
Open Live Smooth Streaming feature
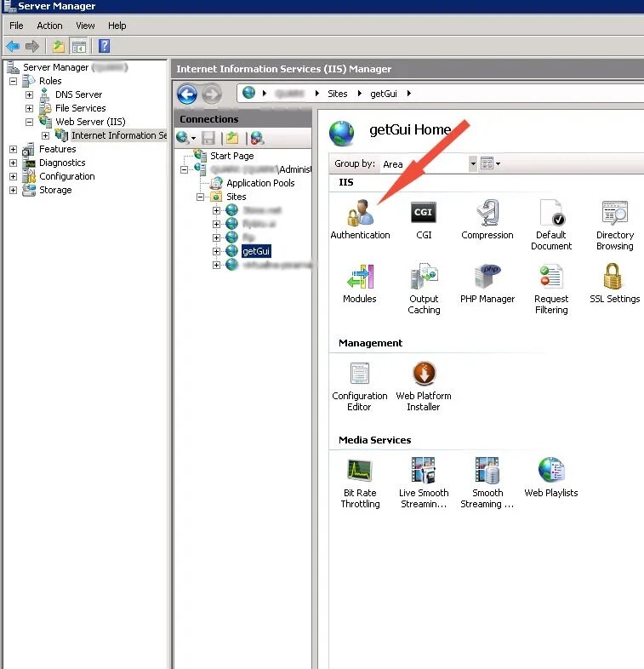[424, 483]
